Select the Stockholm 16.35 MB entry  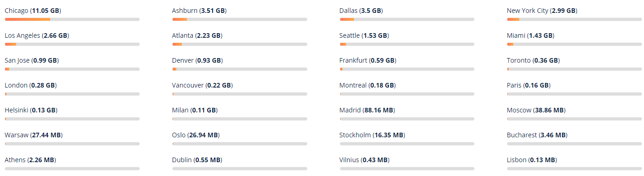coord(372,135)
